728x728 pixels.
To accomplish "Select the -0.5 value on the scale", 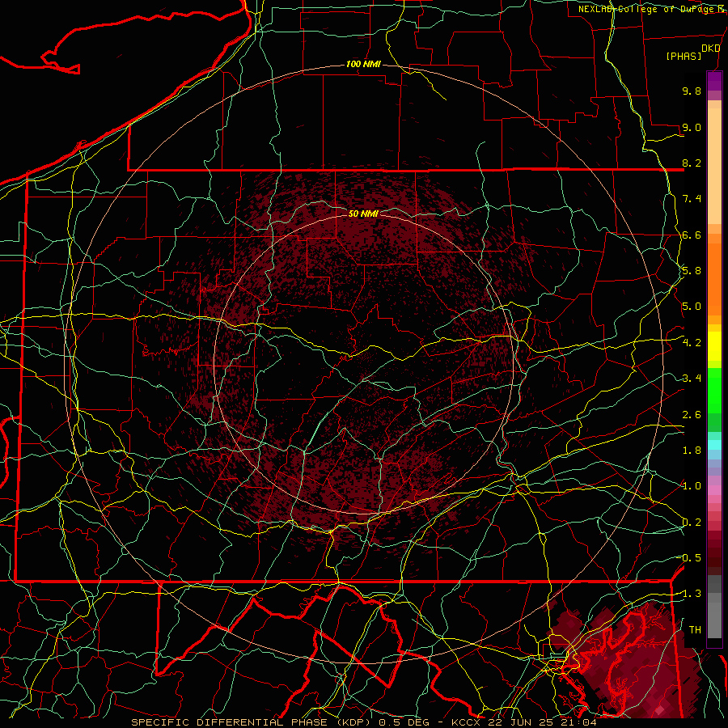I will tap(690, 558).
